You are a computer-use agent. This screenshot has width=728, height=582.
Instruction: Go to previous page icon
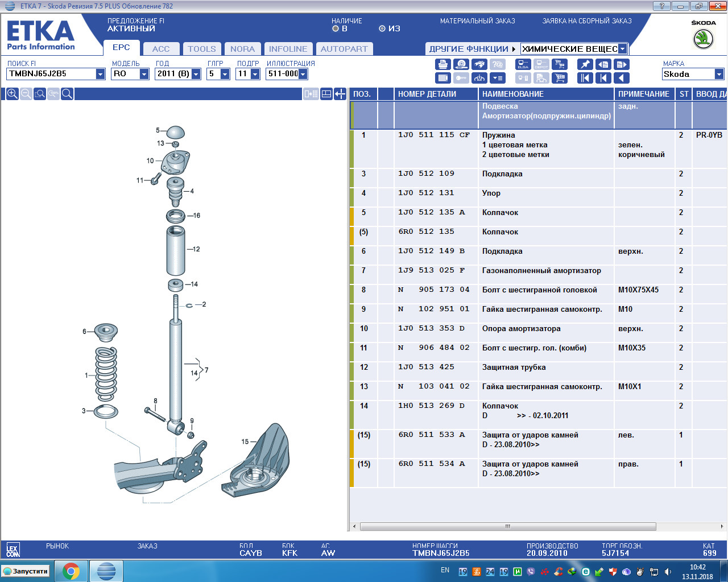(x=603, y=64)
